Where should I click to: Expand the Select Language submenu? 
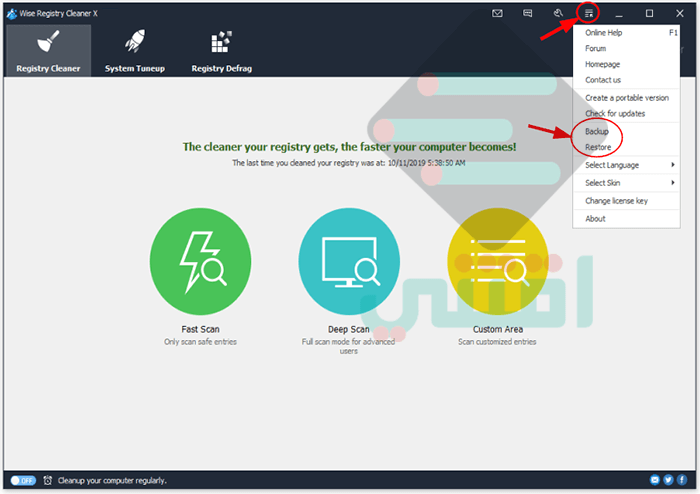[626, 165]
